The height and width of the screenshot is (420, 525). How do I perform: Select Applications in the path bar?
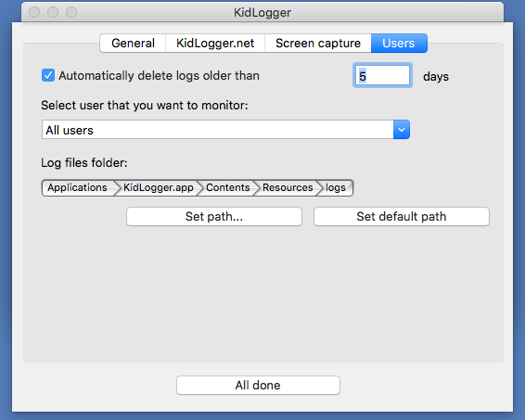(x=77, y=187)
